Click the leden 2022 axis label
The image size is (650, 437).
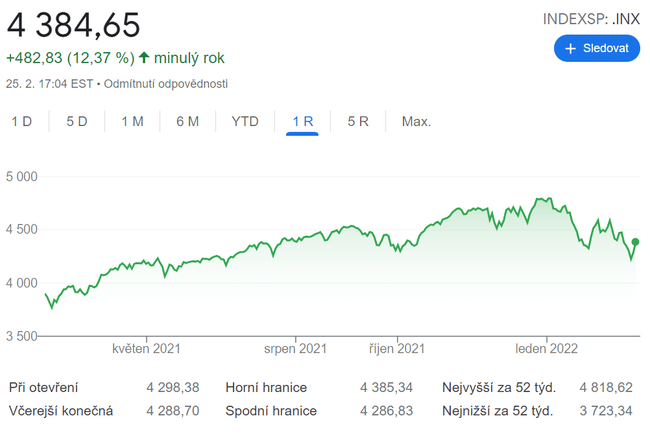pos(547,349)
